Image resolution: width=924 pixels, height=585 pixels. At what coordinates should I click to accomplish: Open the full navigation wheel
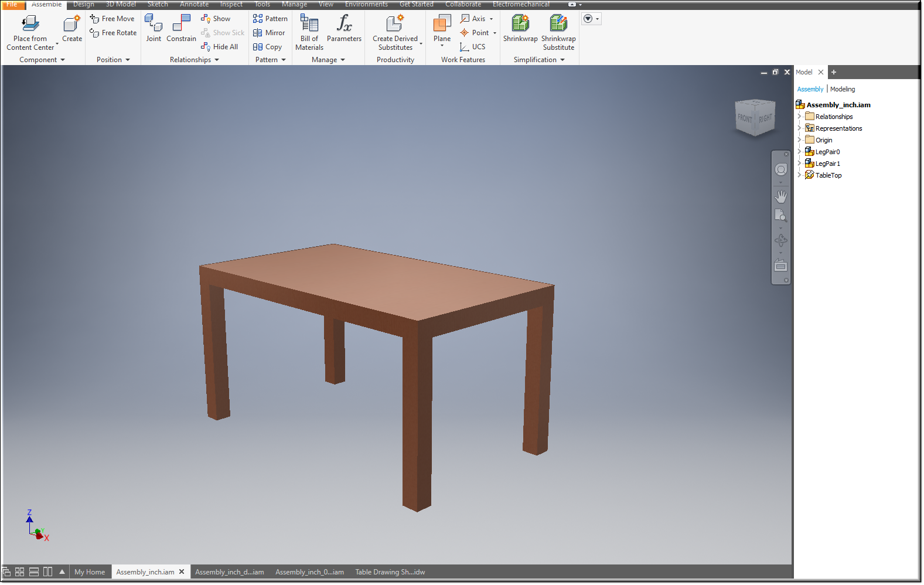(x=781, y=170)
